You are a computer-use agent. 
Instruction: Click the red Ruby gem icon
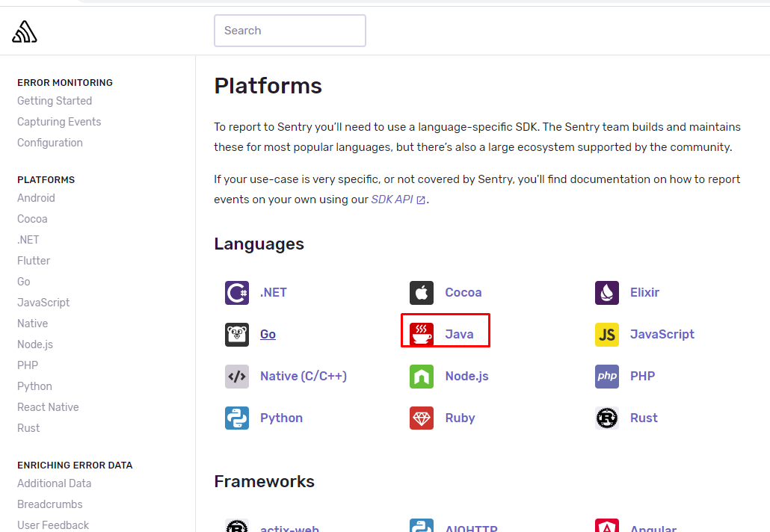(x=422, y=418)
